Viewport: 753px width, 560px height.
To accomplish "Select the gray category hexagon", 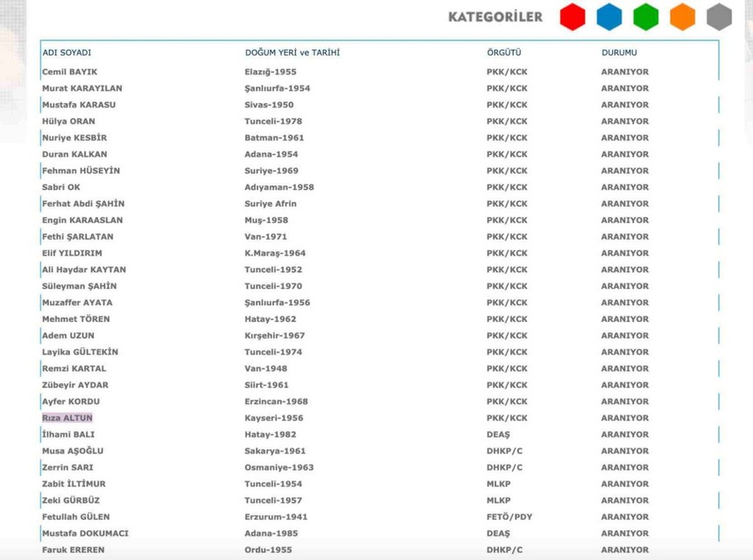I will click(x=720, y=17).
